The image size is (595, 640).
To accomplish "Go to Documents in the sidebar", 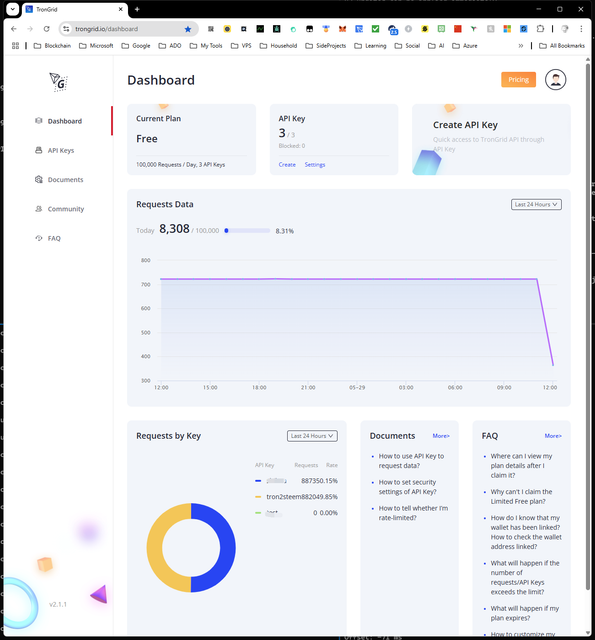I will (x=59, y=180).
